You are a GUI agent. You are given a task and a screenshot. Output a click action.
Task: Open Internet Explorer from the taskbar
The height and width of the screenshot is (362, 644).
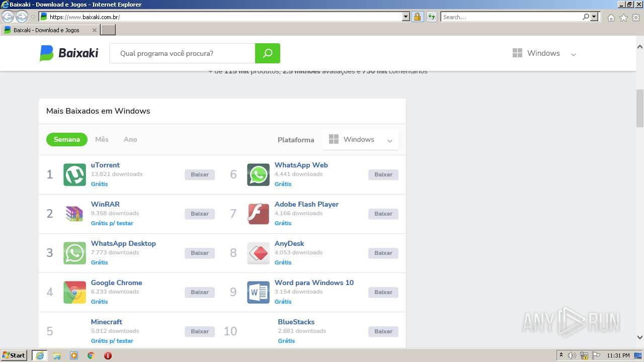click(x=39, y=355)
